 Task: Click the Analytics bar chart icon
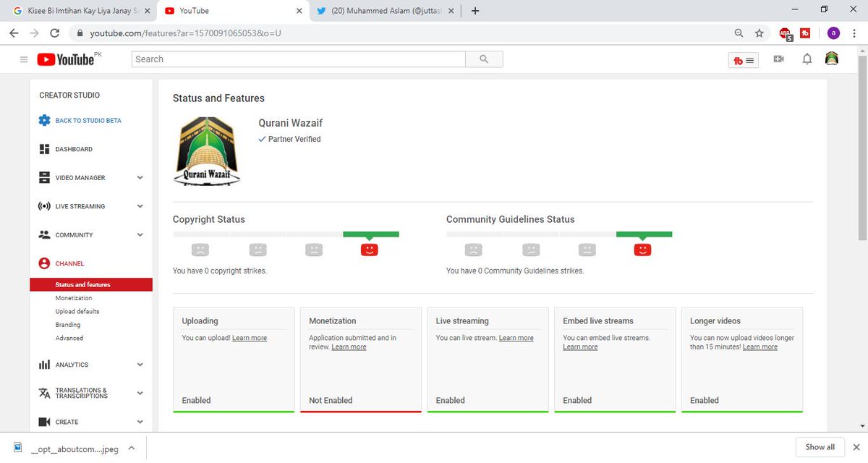click(x=44, y=365)
